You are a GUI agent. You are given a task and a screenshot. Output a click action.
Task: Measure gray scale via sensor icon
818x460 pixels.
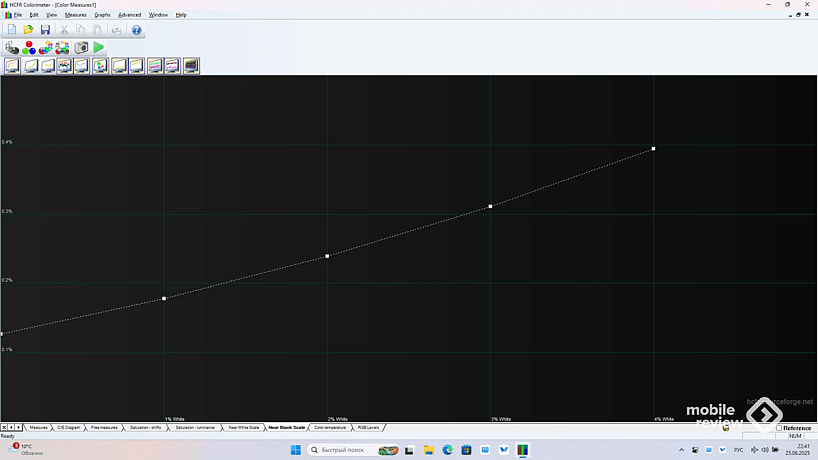[12, 48]
